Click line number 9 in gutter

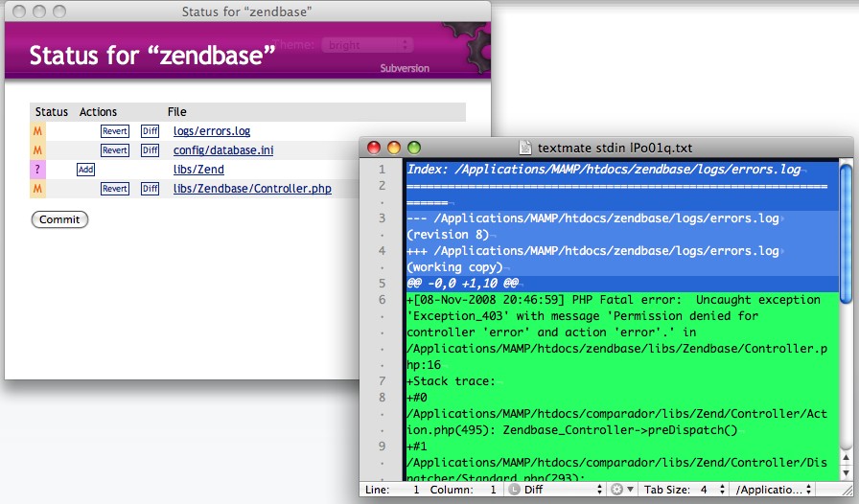tap(382, 446)
